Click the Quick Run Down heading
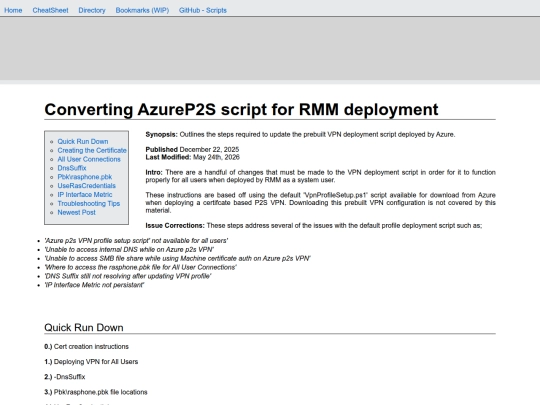 [x=84, y=328]
